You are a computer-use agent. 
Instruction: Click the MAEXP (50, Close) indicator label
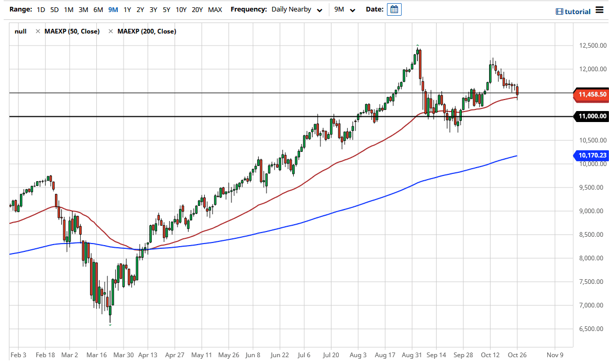[72, 31]
